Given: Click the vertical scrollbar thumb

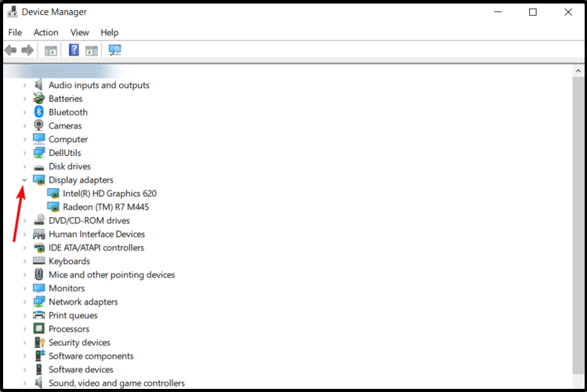Looking at the screenshot, I should [x=578, y=225].
